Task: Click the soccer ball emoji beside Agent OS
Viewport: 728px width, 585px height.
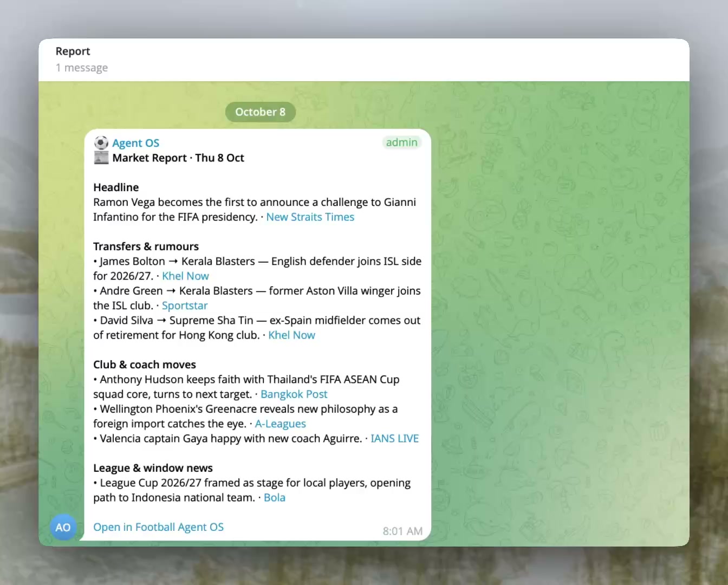Action: point(101,143)
